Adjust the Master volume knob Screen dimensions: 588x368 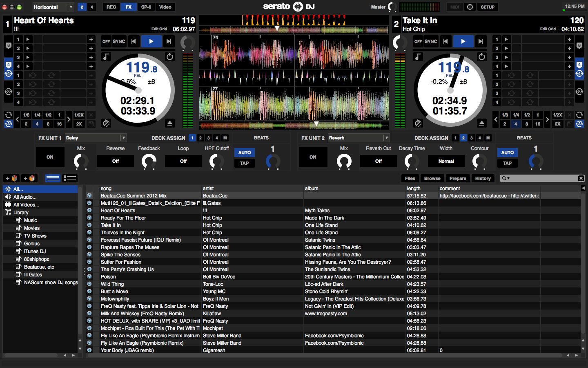pos(392,7)
